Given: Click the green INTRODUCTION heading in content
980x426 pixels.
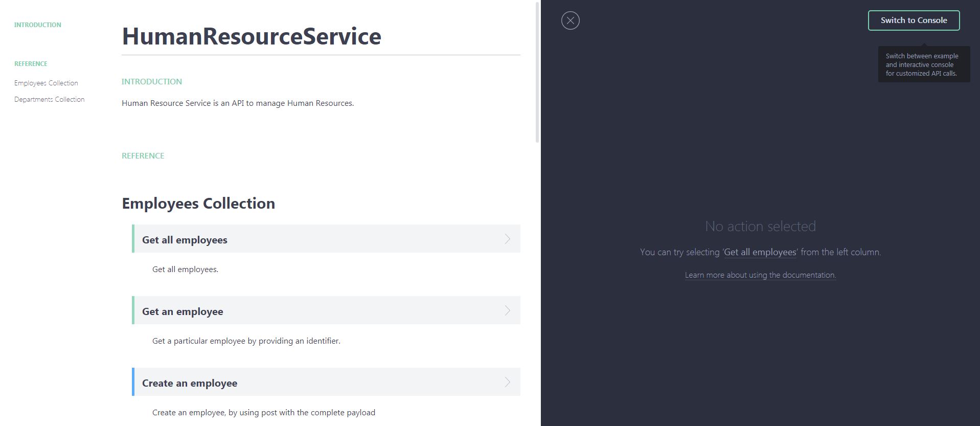Looking at the screenshot, I should pyautogui.click(x=152, y=82).
